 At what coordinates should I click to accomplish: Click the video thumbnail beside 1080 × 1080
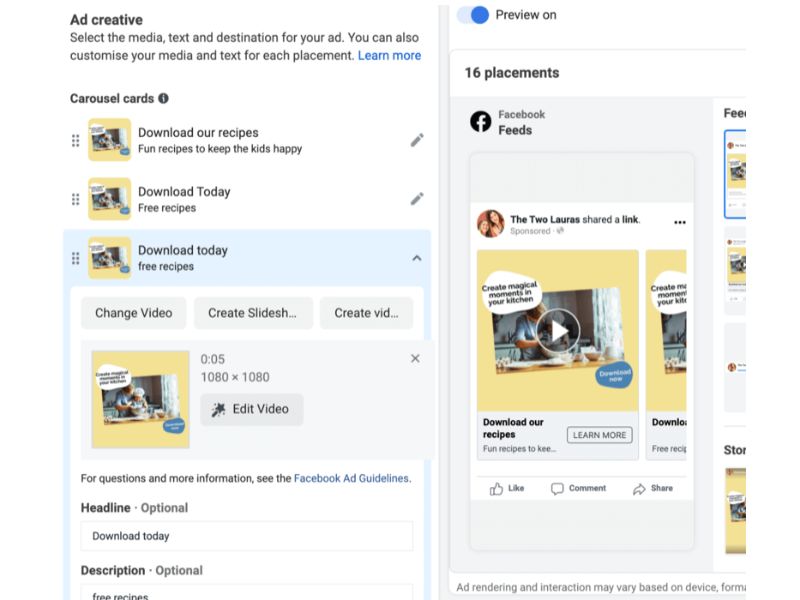coord(140,399)
